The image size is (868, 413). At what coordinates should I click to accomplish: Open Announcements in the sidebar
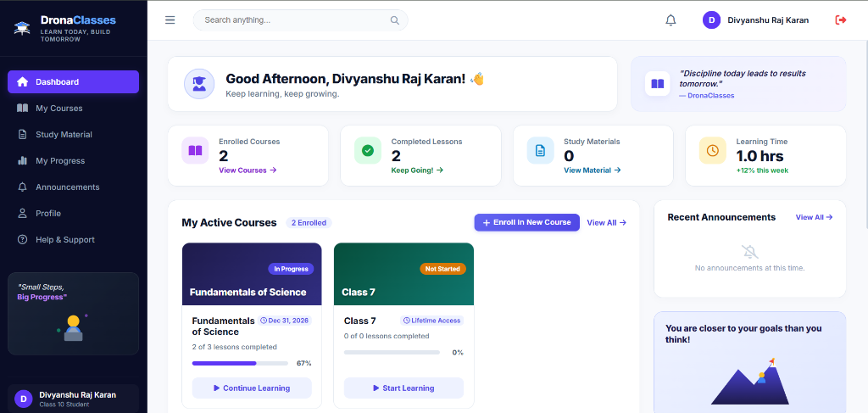coord(73,187)
